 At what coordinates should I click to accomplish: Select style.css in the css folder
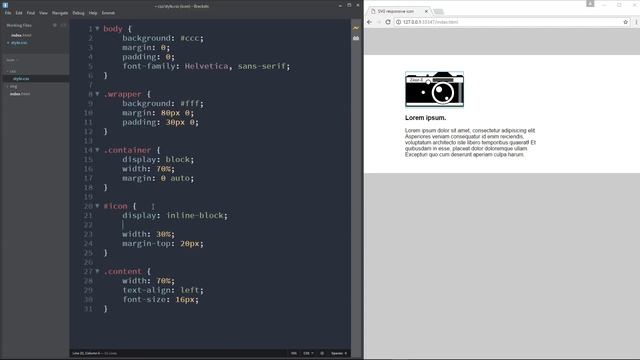[21, 79]
